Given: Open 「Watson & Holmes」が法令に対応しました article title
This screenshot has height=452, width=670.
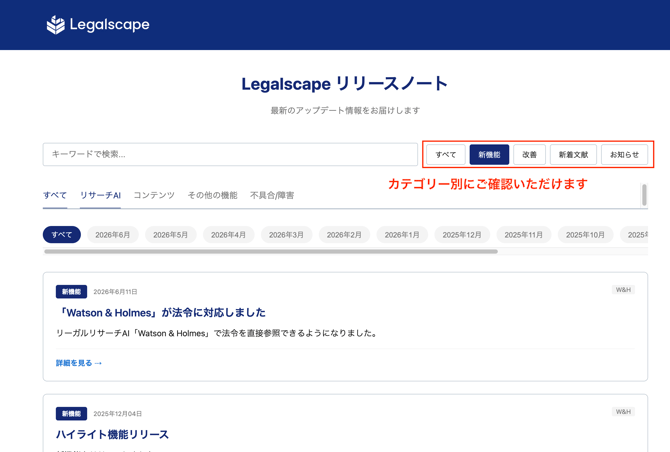Looking at the screenshot, I should tap(161, 313).
